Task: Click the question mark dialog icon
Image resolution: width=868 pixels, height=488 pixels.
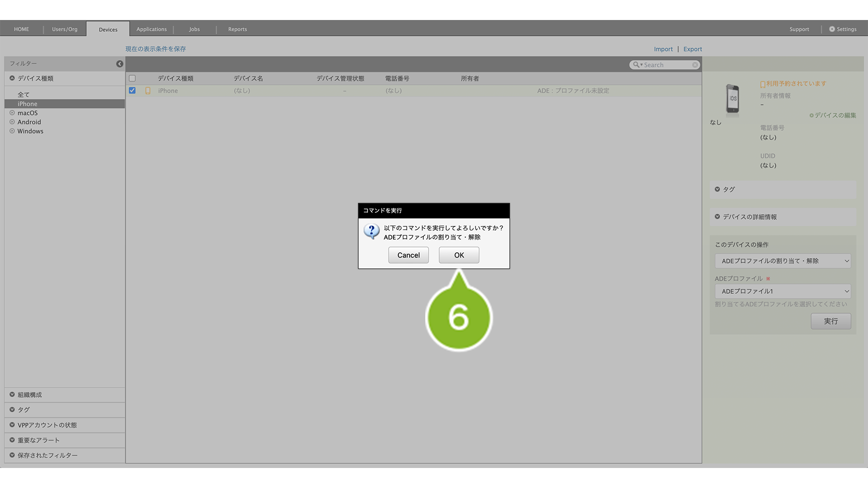Action: [x=372, y=231]
